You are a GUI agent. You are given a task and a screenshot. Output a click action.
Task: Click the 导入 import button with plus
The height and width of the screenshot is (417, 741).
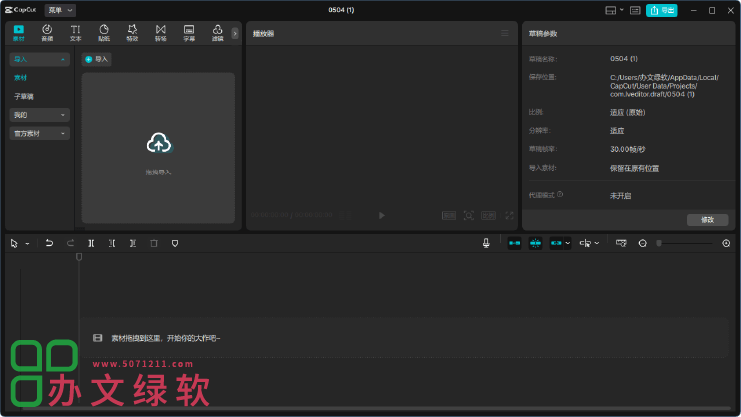(x=96, y=59)
